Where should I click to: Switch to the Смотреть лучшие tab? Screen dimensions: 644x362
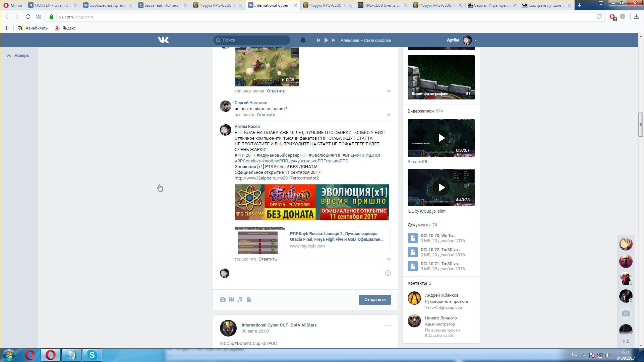click(546, 5)
